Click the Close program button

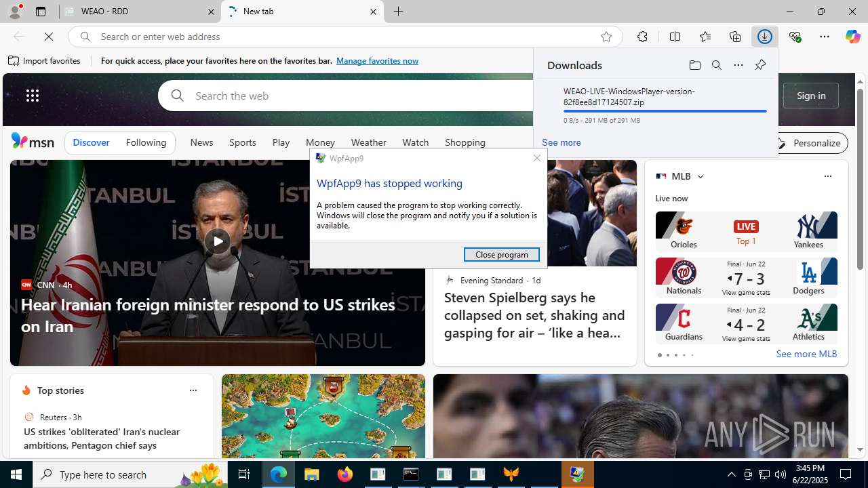pos(501,254)
